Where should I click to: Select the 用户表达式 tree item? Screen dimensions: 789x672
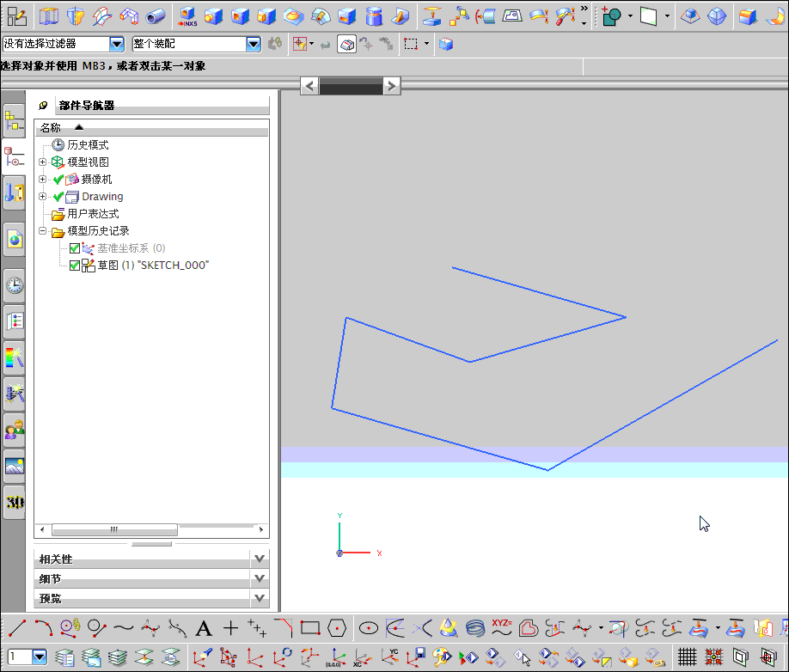click(x=93, y=214)
